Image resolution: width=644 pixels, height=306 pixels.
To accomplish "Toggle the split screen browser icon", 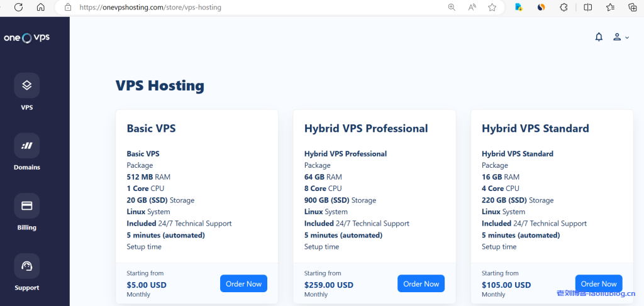I will click(x=587, y=8).
